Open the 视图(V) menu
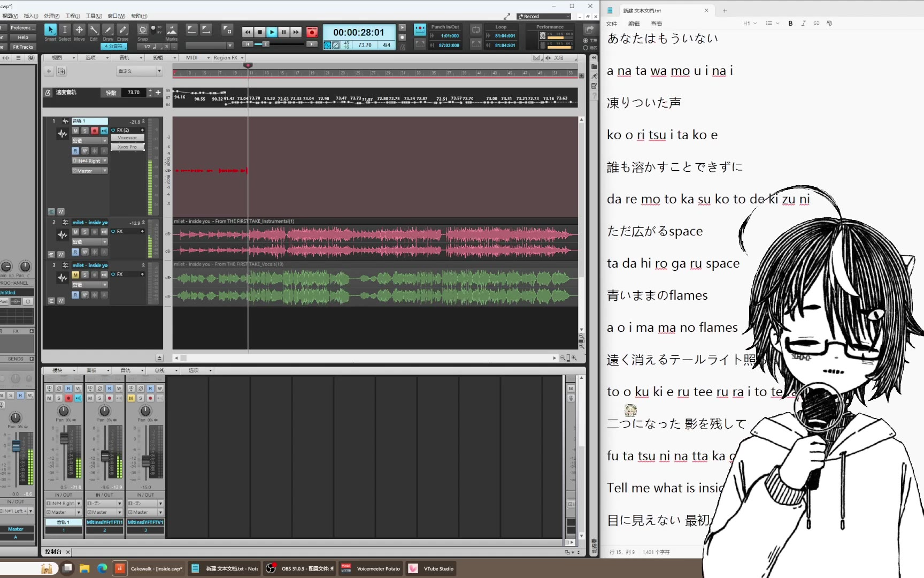The width and height of the screenshot is (924, 578). point(10,16)
